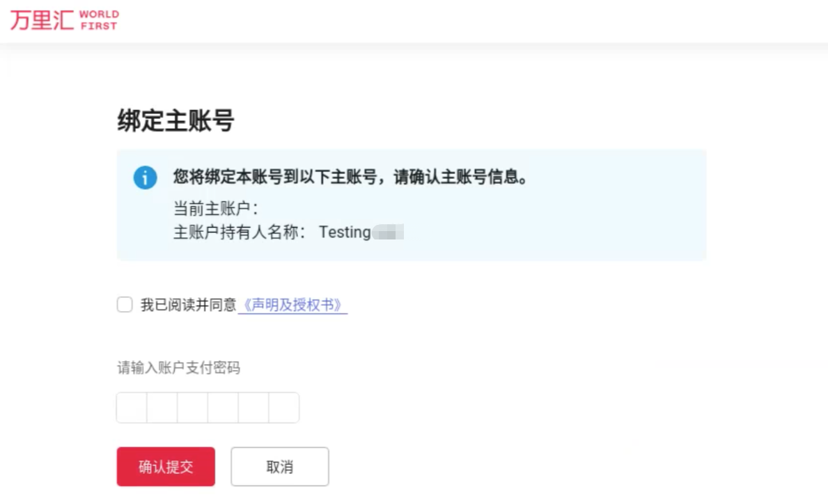The width and height of the screenshot is (828, 504).
Task: Click the third payment password digit box
Action: click(x=193, y=408)
